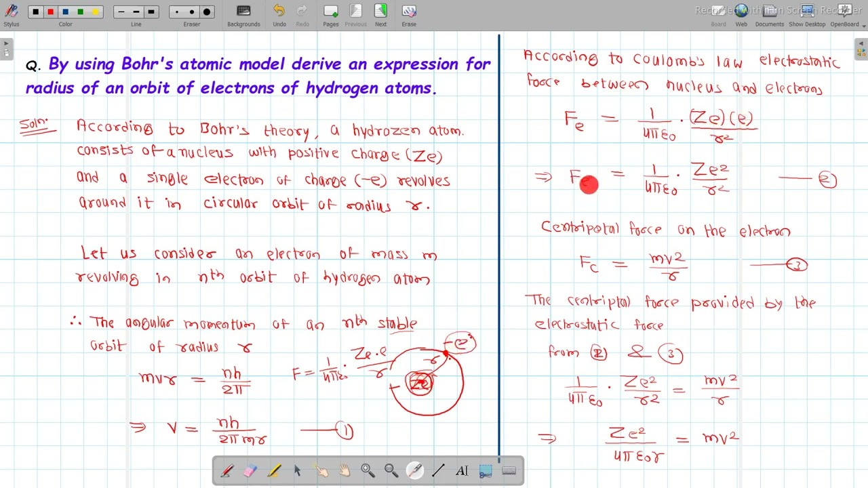Image resolution: width=868 pixels, height=488 pixels.
Task: Select the yellow pen color
Action: coord(95,12)
